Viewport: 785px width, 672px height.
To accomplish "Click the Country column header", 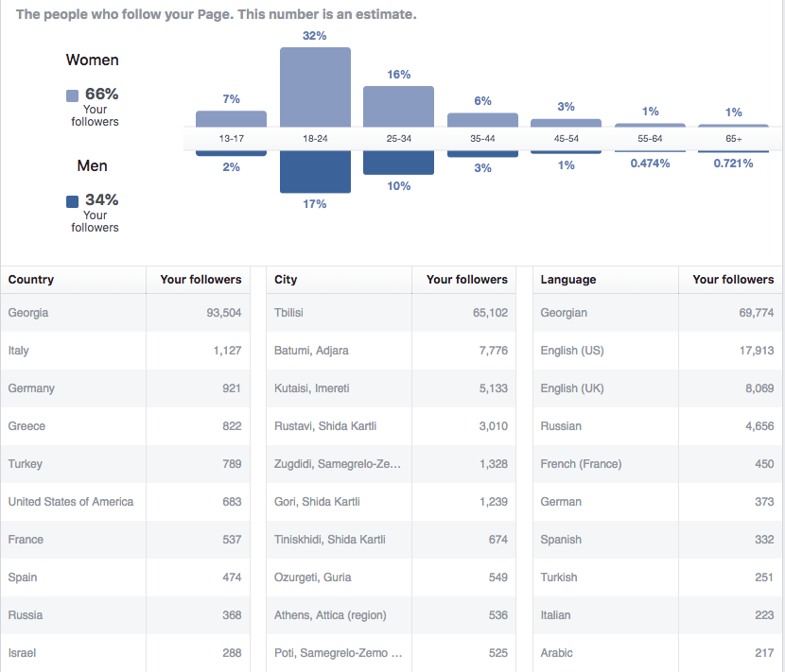I will (31, 280).
